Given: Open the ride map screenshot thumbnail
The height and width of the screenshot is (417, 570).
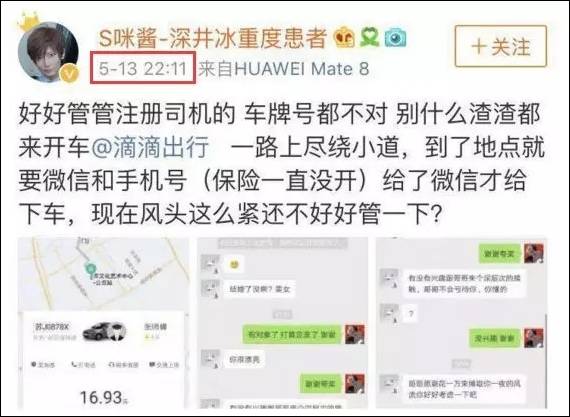Looking at the screenshot, I should pyautogui.click(x=104, y=322).
